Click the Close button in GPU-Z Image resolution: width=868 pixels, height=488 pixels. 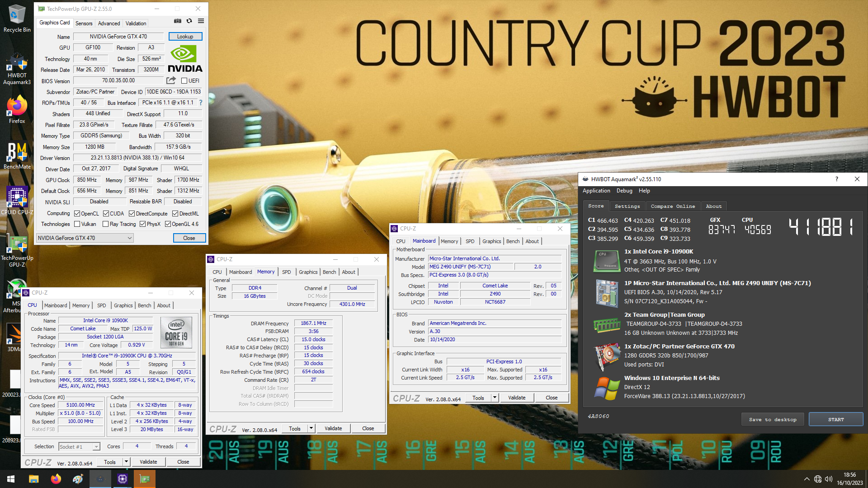tap(189, 238)
